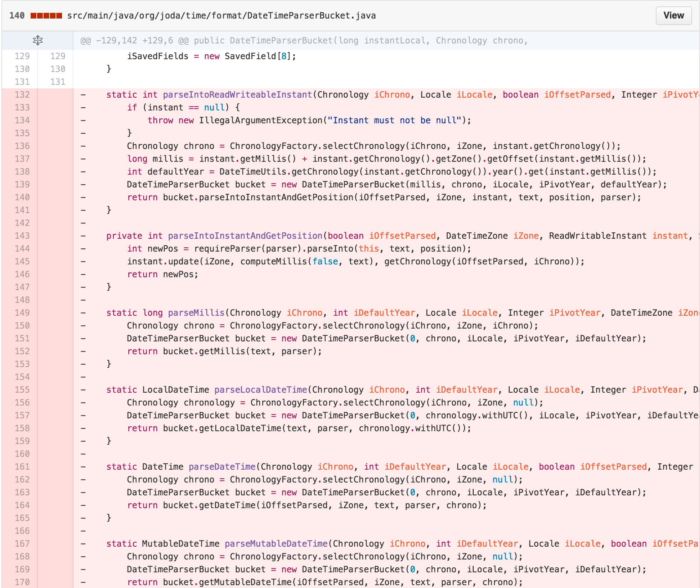
Task: Click the string "Instant must not be null"
Action: 395,120
